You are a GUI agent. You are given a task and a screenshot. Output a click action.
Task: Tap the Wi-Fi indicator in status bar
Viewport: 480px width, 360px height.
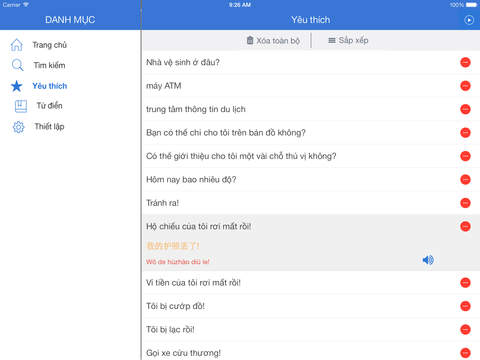(x=26, y=5)
